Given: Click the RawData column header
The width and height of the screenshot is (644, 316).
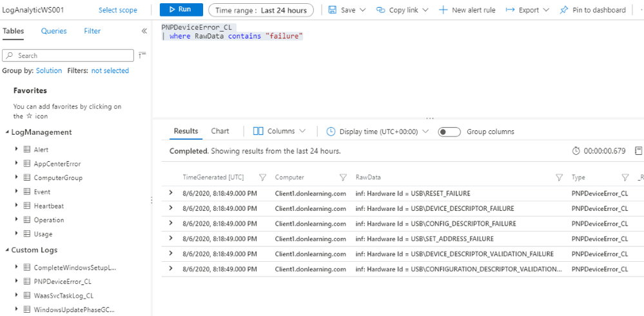Looking at the screenshot, I should (368, 177).
